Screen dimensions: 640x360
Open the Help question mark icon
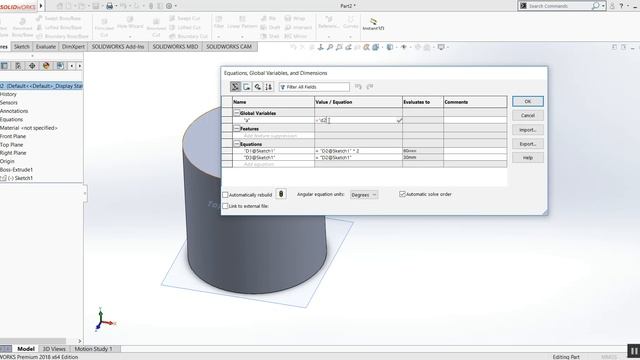[622, 6]
